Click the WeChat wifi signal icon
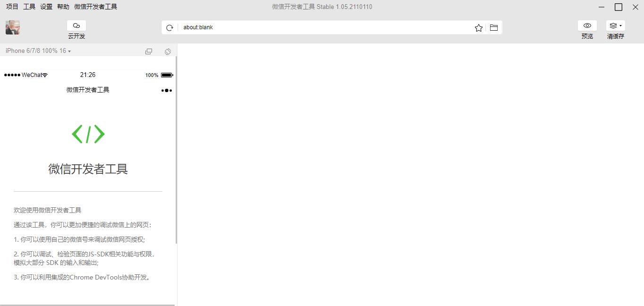The width and height of the screenshot is (644, 306). point(45,75)
